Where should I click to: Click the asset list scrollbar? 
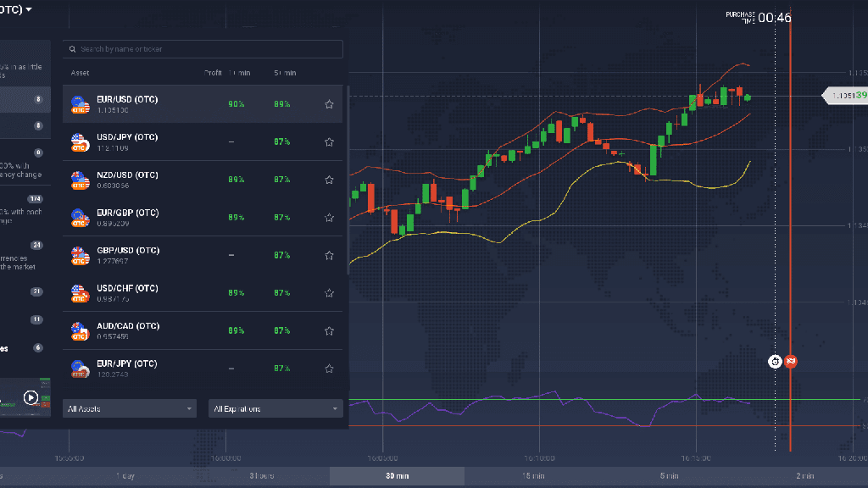tap(348, 180)
